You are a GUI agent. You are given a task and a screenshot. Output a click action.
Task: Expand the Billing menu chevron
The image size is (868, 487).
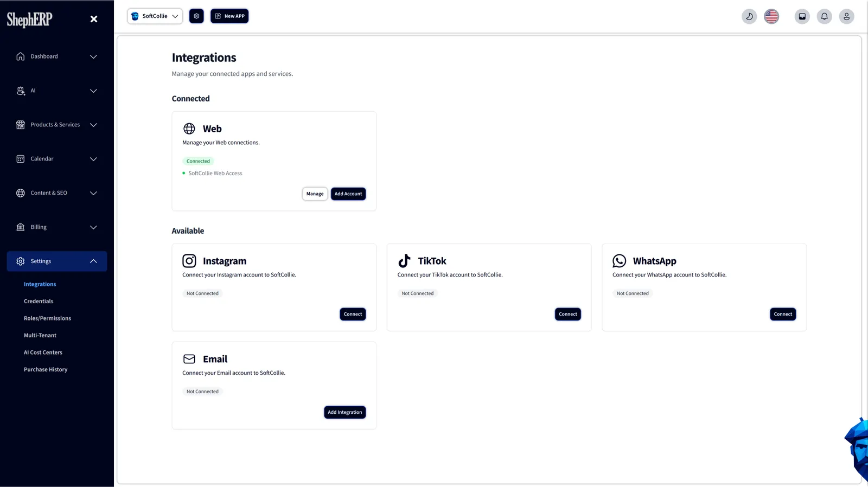[x=93, y=227]
